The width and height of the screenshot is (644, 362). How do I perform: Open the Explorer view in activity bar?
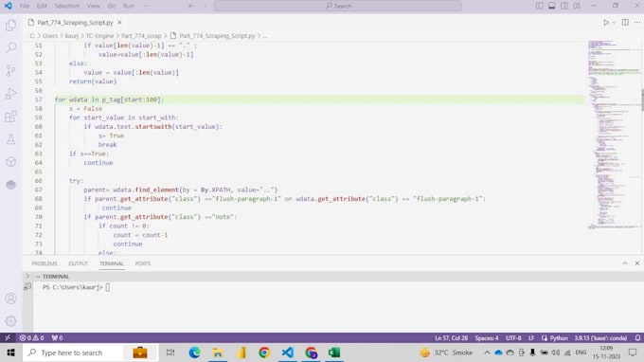coord(11,25)
